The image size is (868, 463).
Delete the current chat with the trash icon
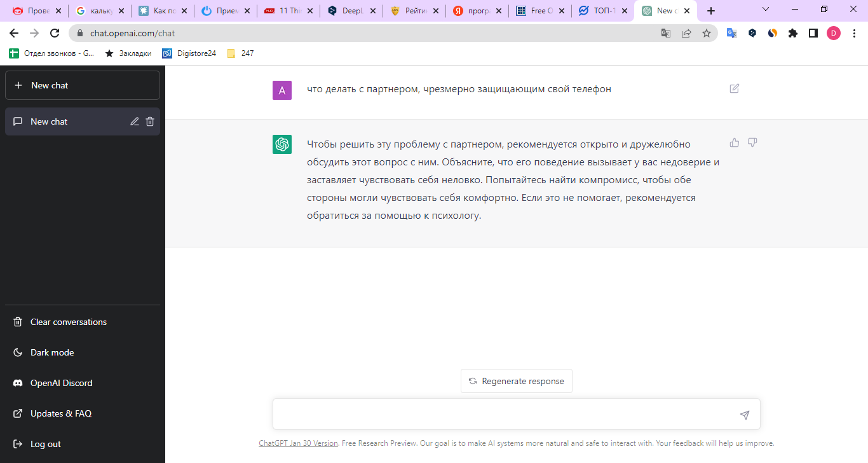[x=150, y=121]
